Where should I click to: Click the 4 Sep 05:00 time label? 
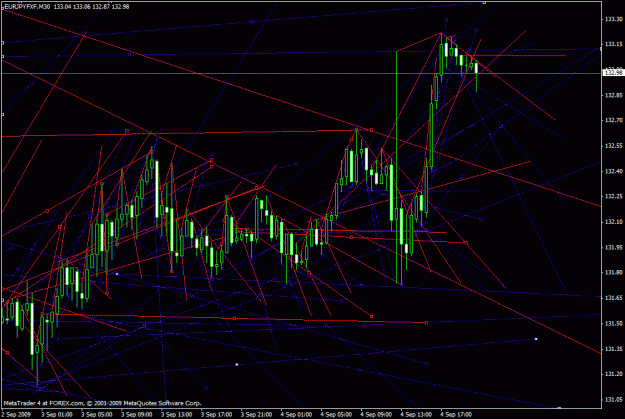click(x=336, y=415)
